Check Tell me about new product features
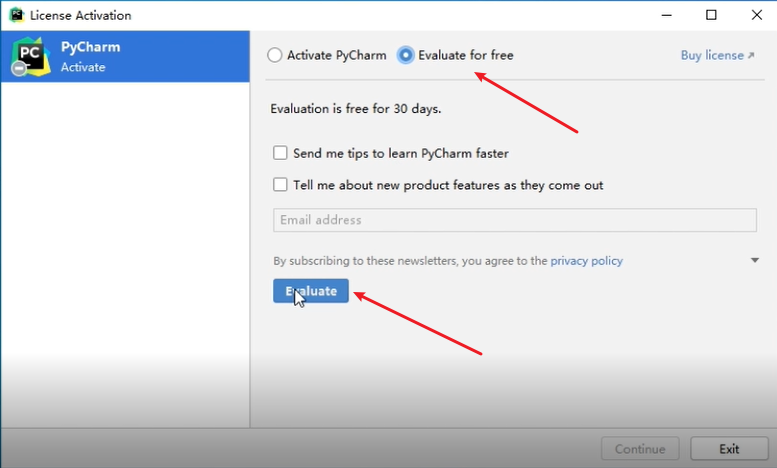This screenshot has height=468, width=777. pyautogui.click(x=280, y=184)
